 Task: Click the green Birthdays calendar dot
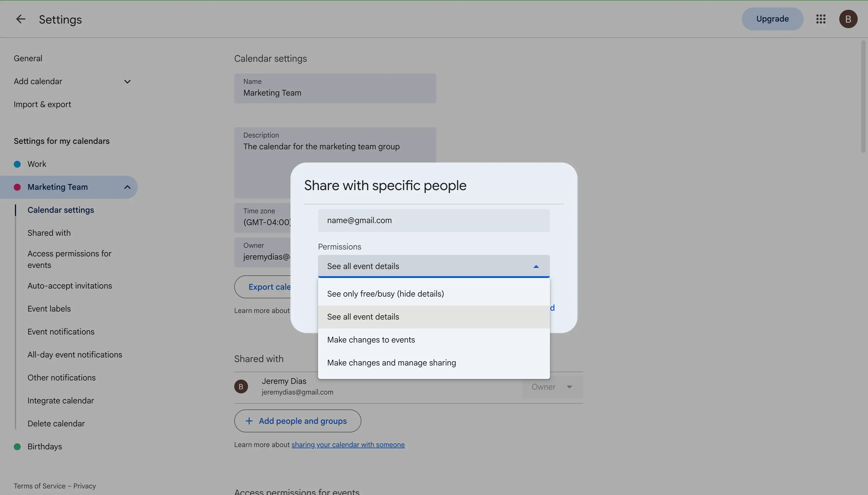tap(17, 447)
